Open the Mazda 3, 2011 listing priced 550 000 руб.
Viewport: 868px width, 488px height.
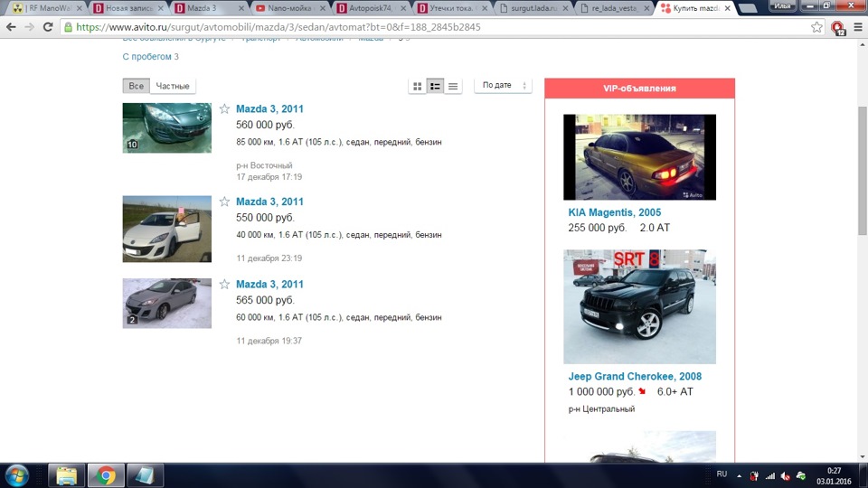[x=269, y=202]
